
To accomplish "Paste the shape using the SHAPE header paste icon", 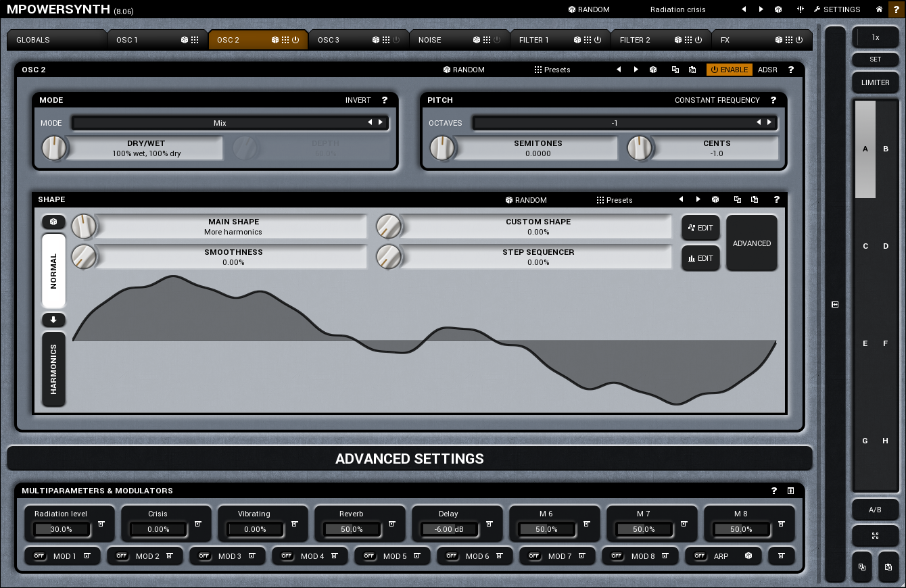I will 755,200.
